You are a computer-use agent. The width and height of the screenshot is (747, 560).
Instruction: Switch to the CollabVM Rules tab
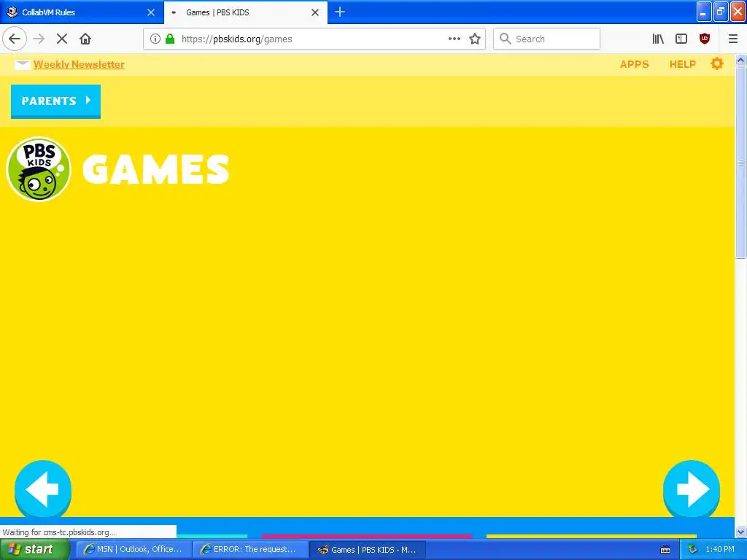(x=82, y=12)
